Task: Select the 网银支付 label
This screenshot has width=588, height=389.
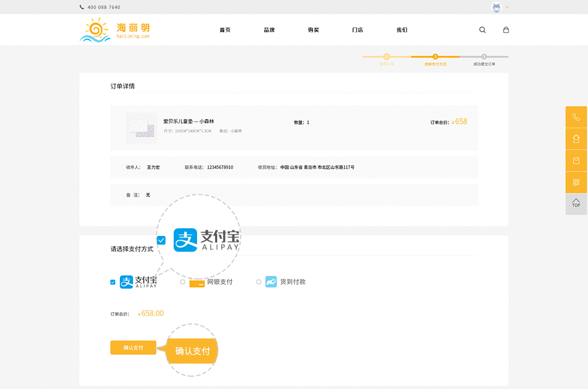Action: (x=220, y=282)
